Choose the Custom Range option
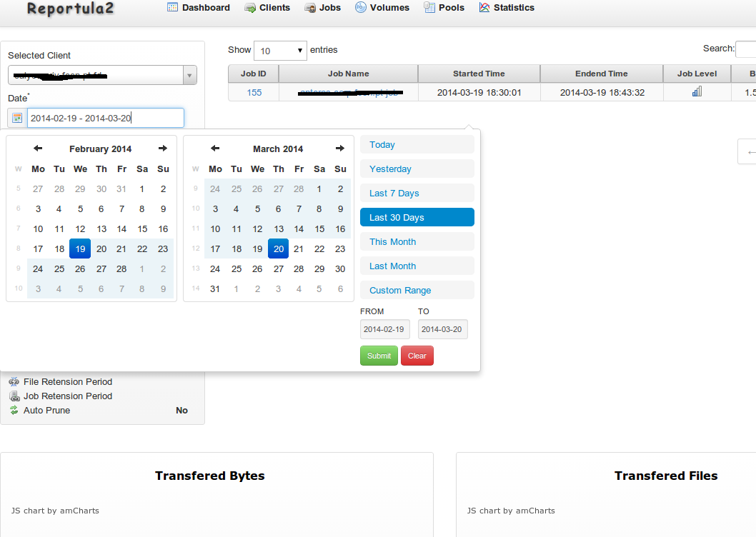Viewport: 756px width, 537px height. pyautogui.click(x=417, y=290)
